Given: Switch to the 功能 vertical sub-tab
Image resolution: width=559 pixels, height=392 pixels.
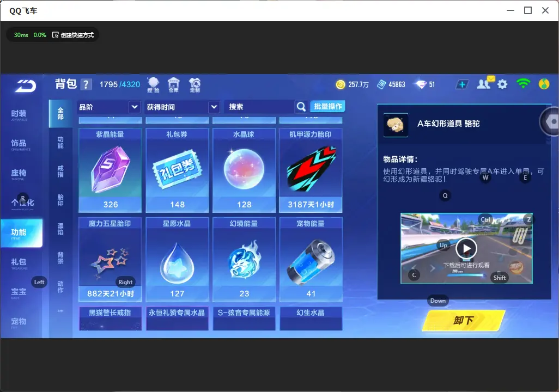Looking at the screenshot, I should click(60, 143).
